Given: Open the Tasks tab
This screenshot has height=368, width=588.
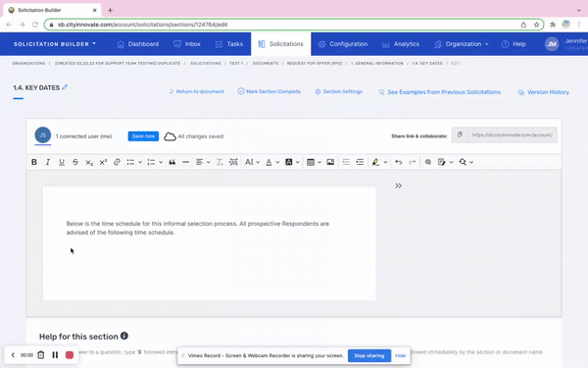Looking at the screenshot, I should pyautogui.click(x=229, y=44).
